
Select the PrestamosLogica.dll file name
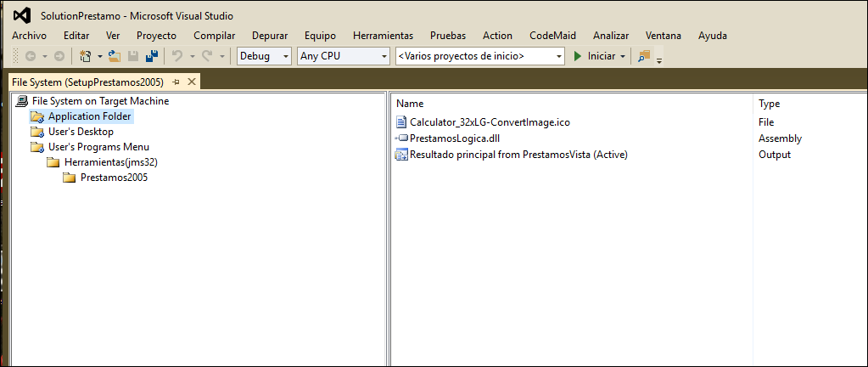pos(455,138)
